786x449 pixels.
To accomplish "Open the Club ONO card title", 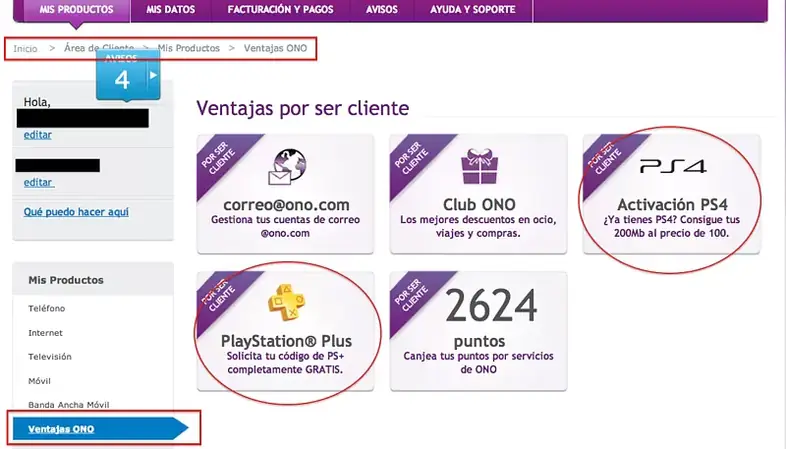I will [479, 204].
